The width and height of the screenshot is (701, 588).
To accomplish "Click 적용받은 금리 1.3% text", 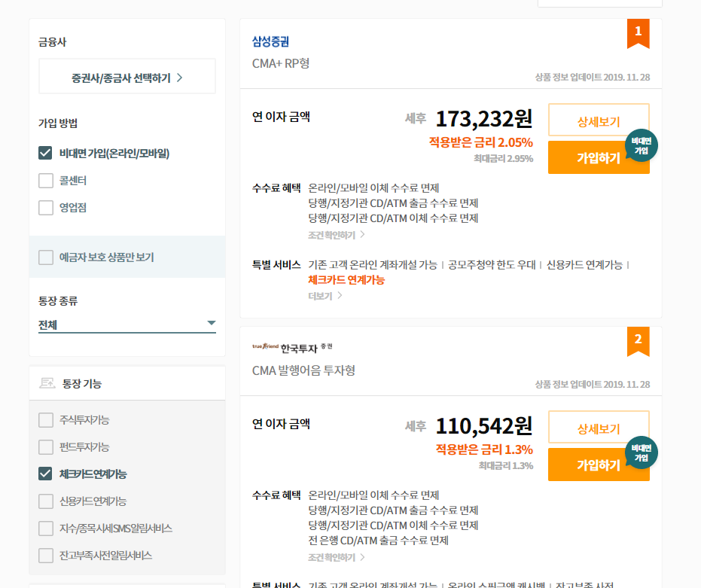I will (485, 449).
